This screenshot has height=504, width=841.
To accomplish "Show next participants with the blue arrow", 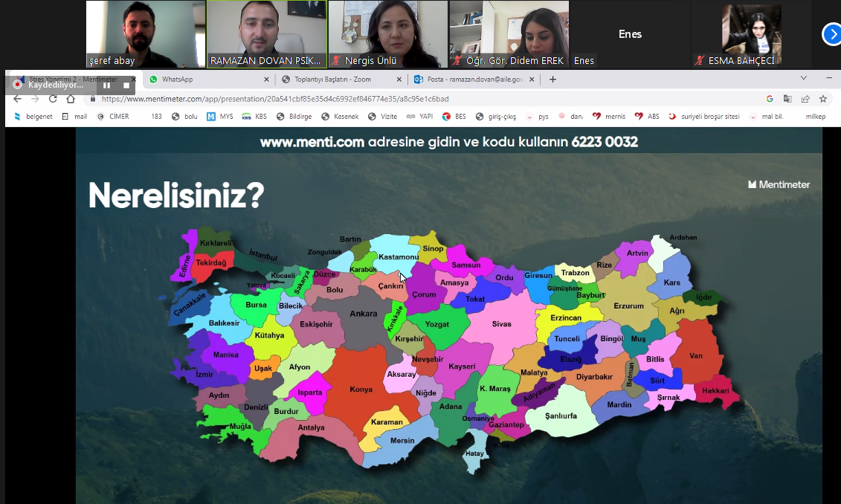I will [832, 35].
